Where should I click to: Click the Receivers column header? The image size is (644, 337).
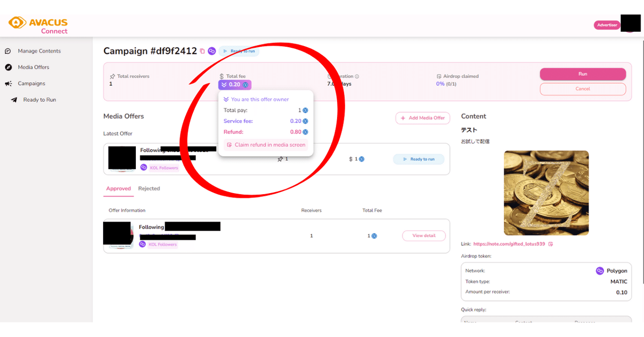click(311, 210)
